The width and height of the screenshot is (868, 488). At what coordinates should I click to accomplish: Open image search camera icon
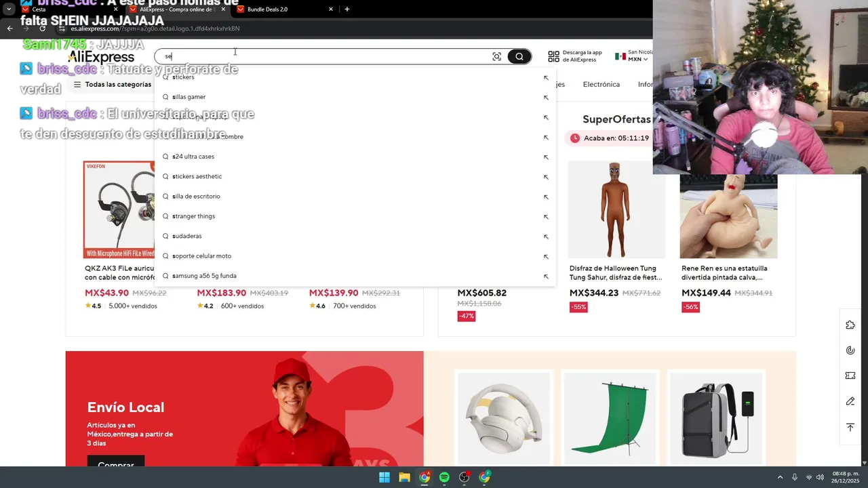[497, 57]
